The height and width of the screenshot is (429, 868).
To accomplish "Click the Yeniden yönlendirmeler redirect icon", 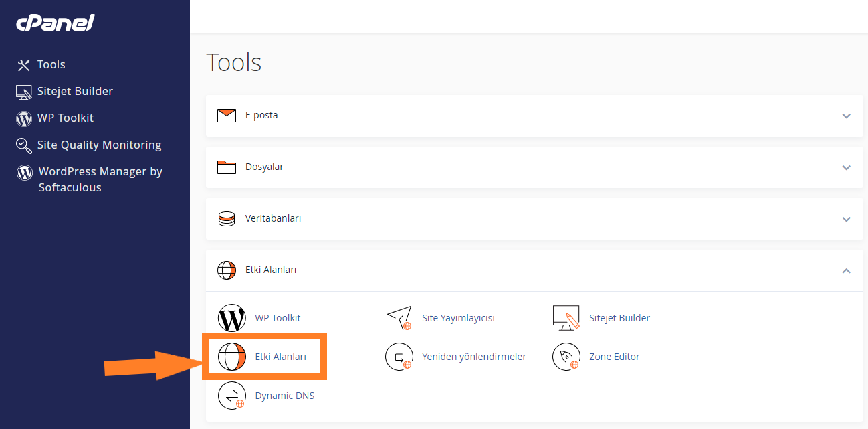I will [x=399, y=357].
